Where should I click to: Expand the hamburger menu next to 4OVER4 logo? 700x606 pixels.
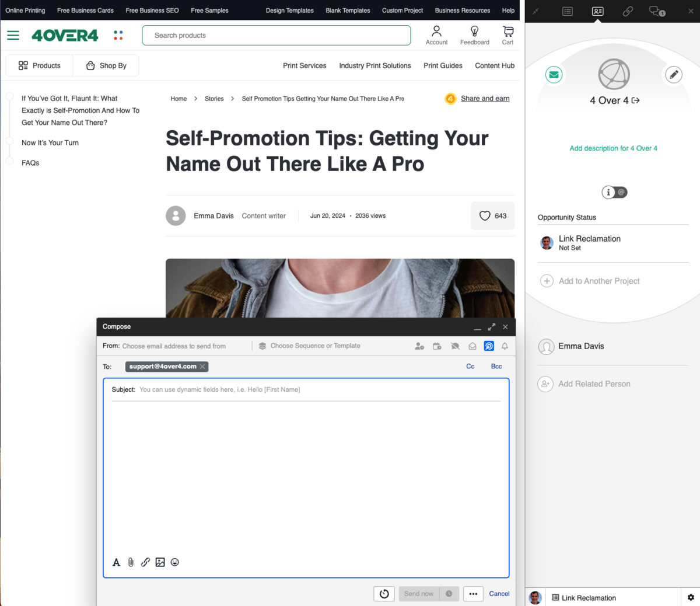pos(13,35)
